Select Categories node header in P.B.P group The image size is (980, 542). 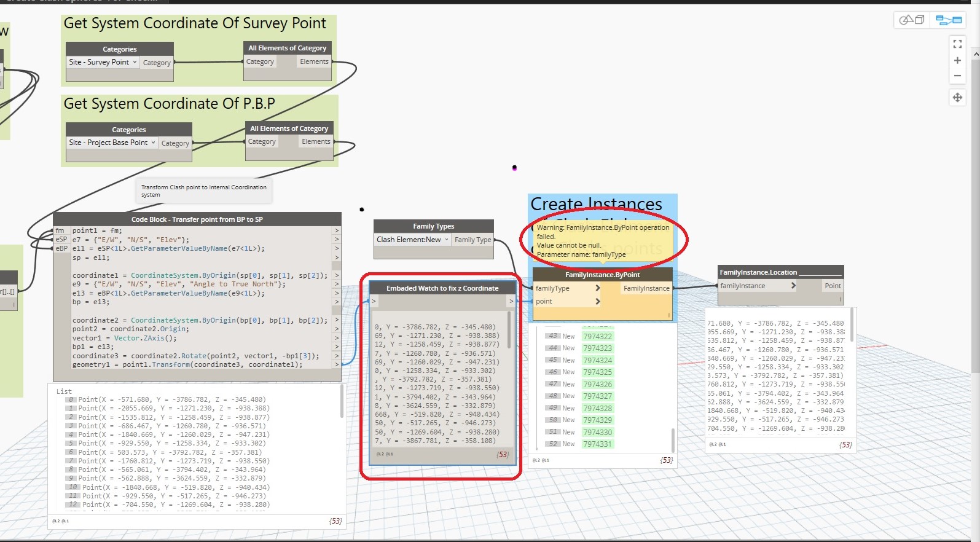point(129,130)
